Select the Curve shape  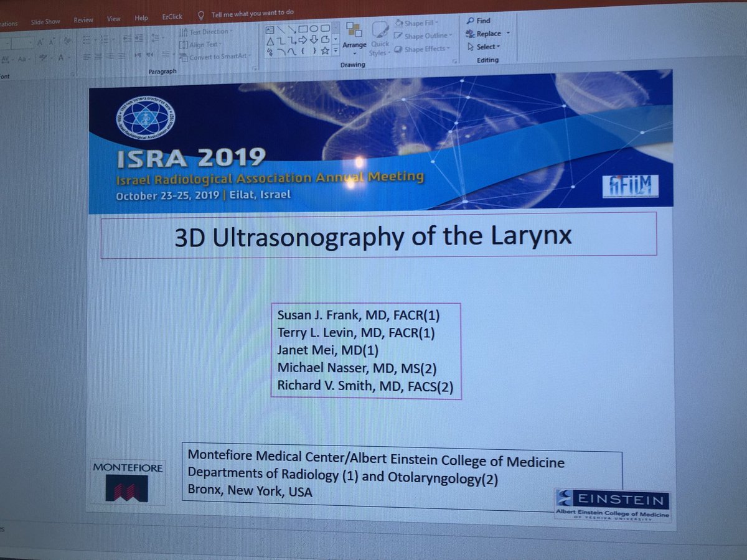pyautogui.click(x=293, y=52)
